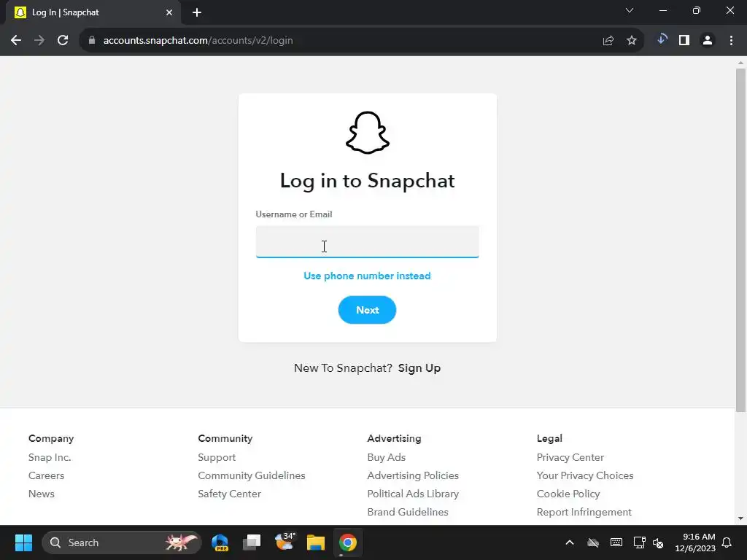Open Buy Ads link
Screen dimensions: 747x560
(387, 458)
